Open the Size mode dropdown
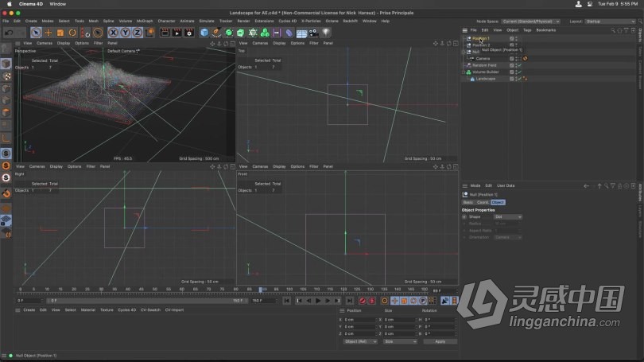The image size is (644, 362). (400, 342)
